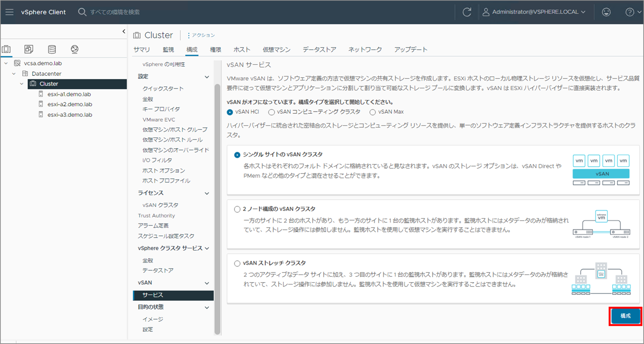The image size is (644, 344).
Task: Open the アクション menu
Action: (201, 35)
